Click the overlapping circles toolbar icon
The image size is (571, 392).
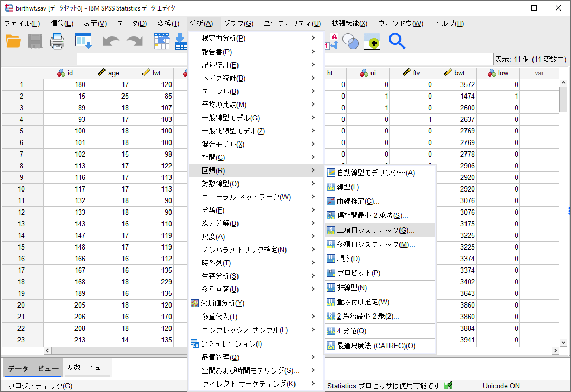click(351, 41)
